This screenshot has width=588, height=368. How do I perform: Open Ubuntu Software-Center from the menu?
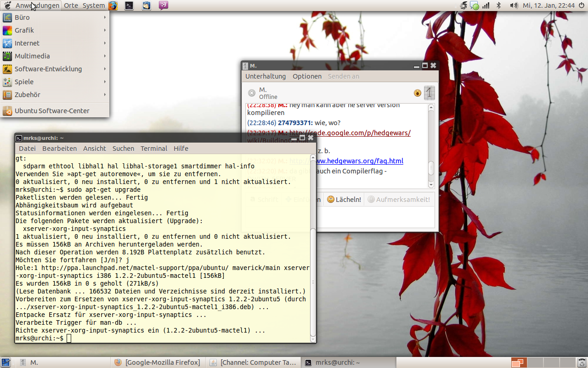pos(52,111)
